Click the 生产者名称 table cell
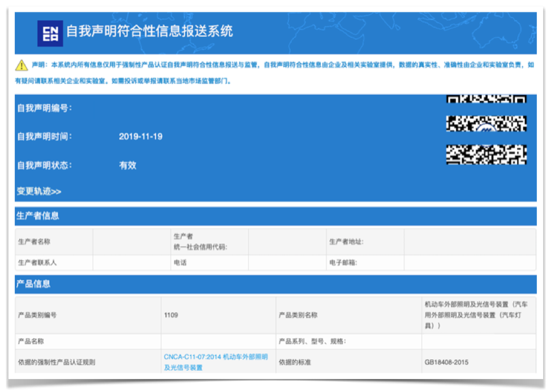551x392 pixels. point(54,242)
